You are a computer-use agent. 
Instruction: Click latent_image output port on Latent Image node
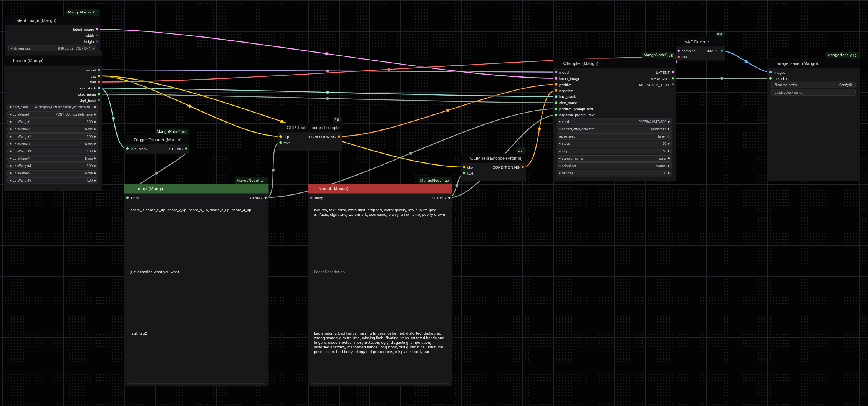97,29
